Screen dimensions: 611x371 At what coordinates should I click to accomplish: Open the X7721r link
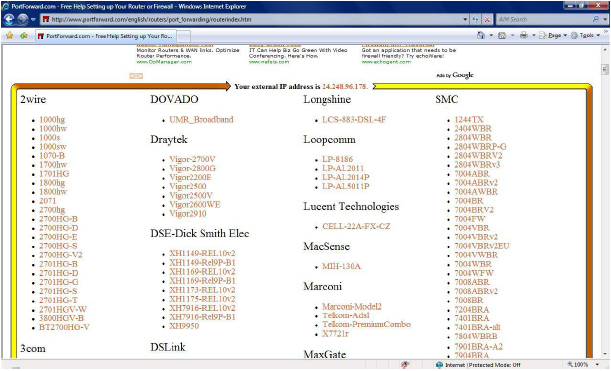[336, 334]
